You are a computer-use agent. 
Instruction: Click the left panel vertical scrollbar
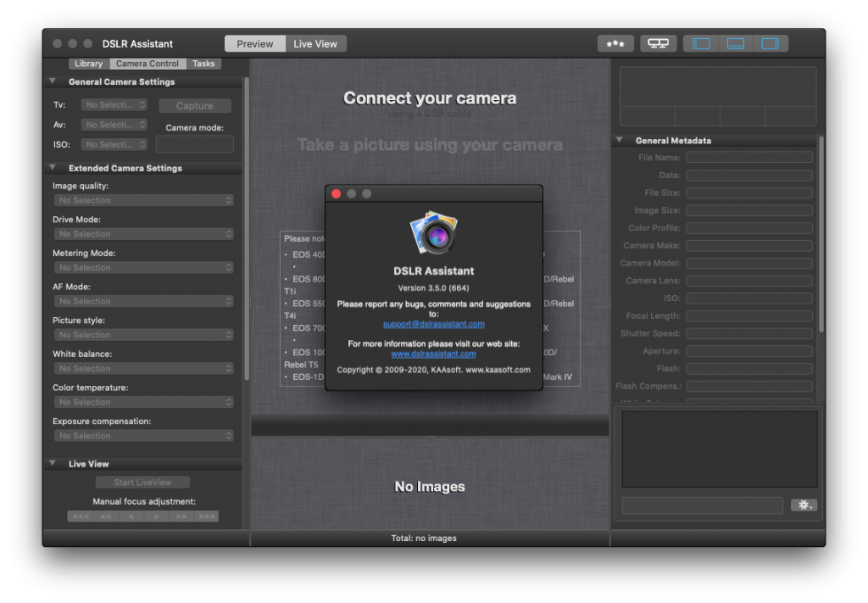click(247, 230)
